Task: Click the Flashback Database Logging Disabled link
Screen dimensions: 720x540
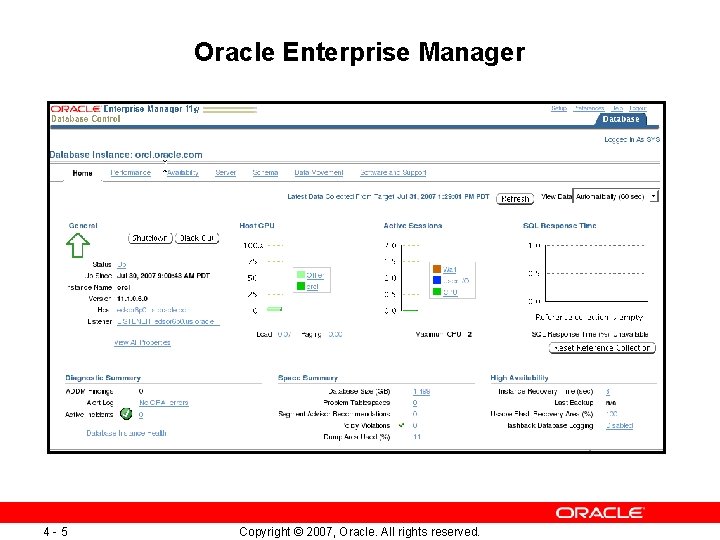Action: point(619,426)
